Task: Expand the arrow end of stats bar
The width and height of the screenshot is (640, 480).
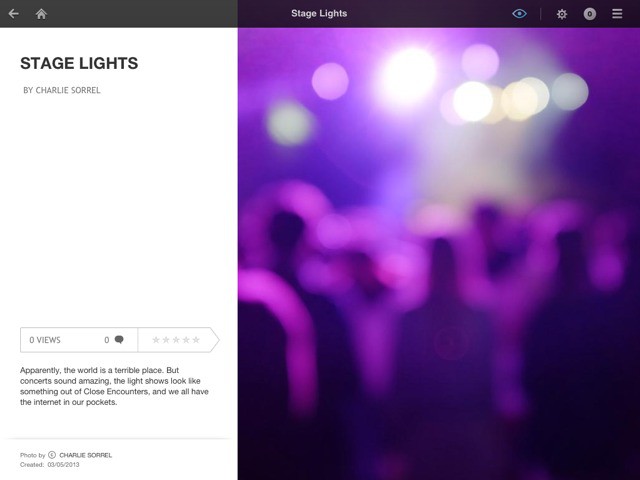Action: click(x=215, y=340)
